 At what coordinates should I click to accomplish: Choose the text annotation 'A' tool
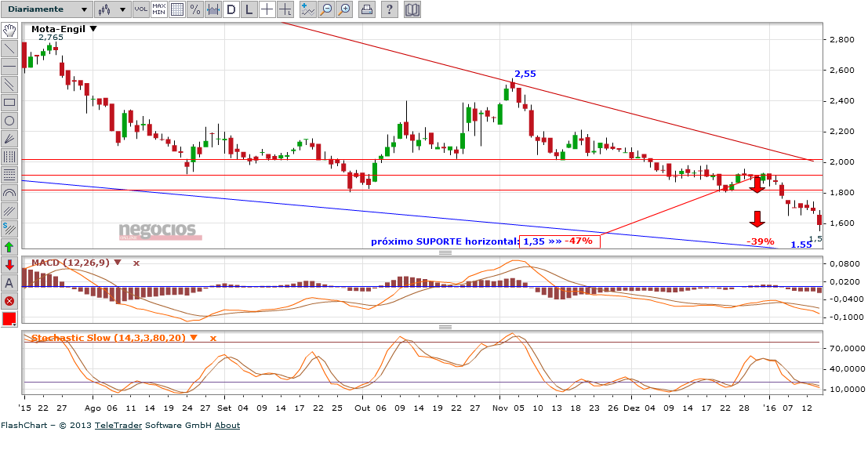tap(10, 283)
